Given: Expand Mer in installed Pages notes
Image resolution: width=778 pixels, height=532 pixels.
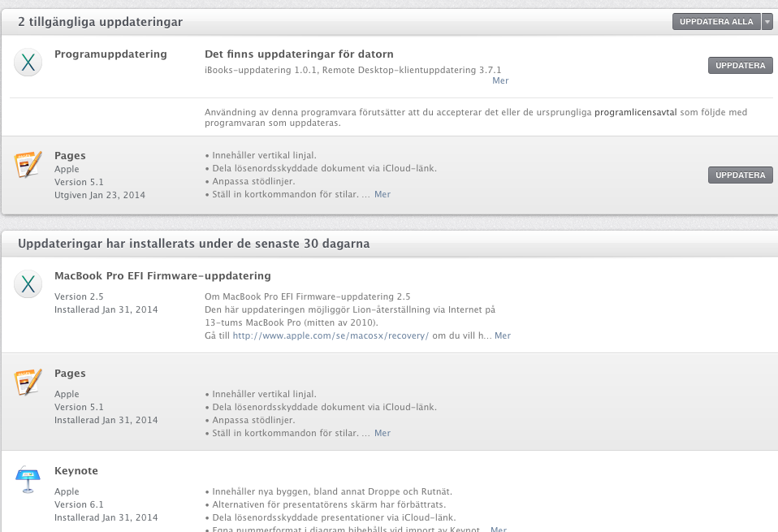Looking at the screenshot, I should pos(382,433).
